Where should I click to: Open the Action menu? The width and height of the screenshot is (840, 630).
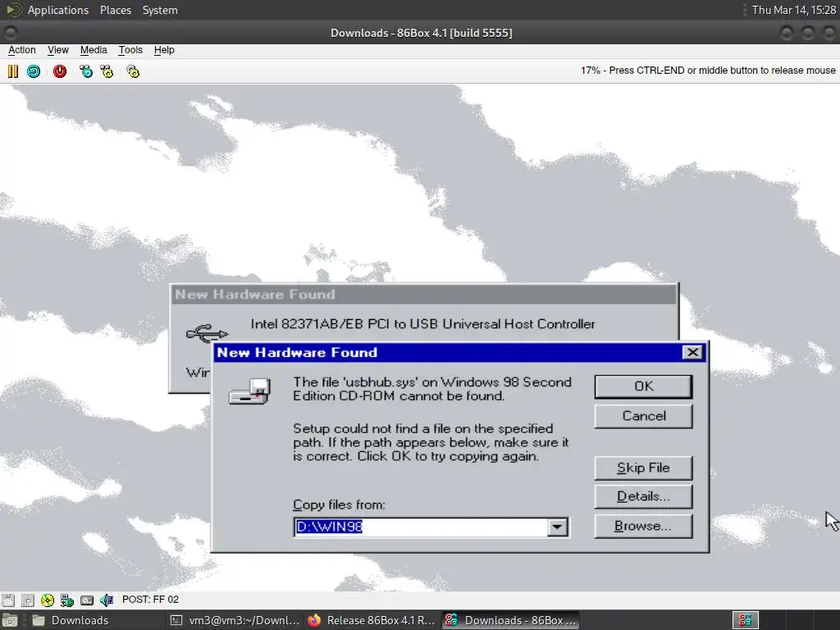[22, 50]
